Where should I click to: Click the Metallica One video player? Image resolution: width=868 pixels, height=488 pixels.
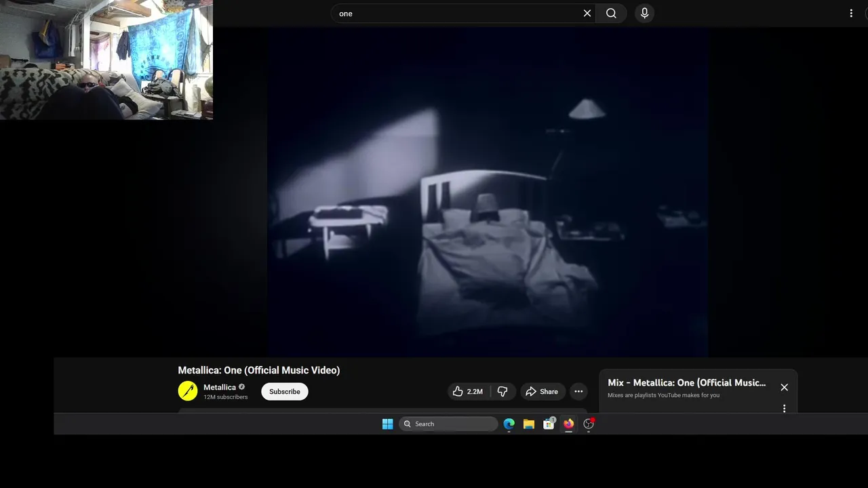(488, 192)
